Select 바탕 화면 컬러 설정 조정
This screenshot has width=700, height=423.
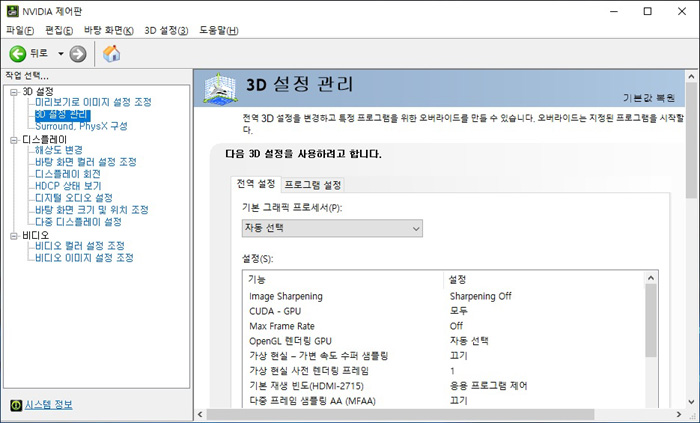86,162
